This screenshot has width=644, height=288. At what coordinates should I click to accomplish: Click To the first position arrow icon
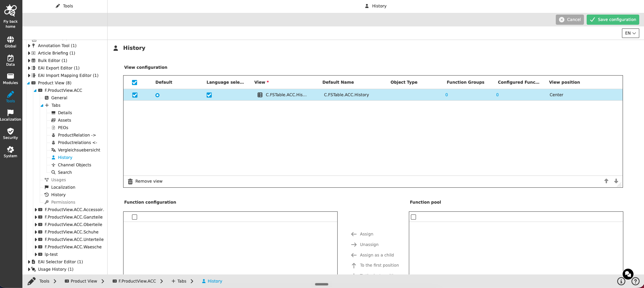pos(354,266)
